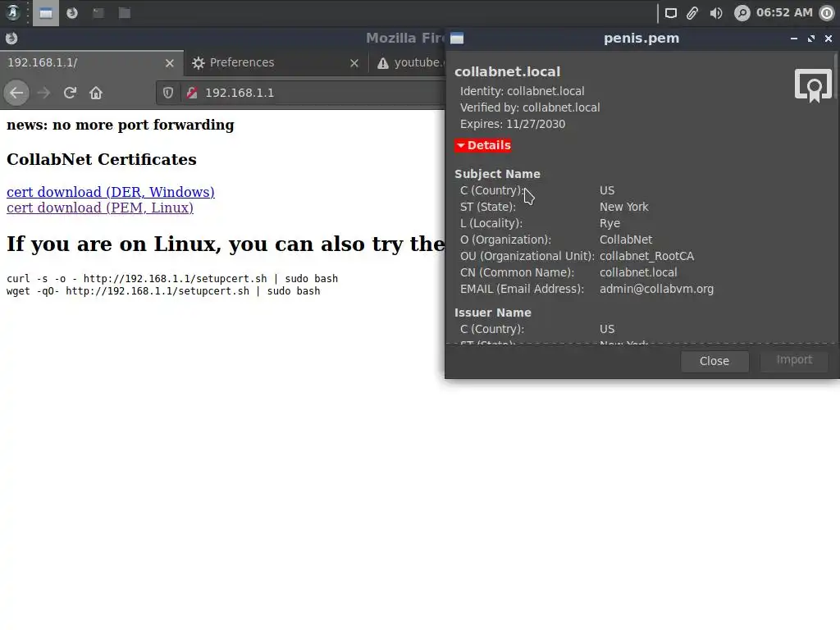Click the menu icon in the penis.pem title bar
This screenshot has width=840, height=630.
(x=457, y=38)
